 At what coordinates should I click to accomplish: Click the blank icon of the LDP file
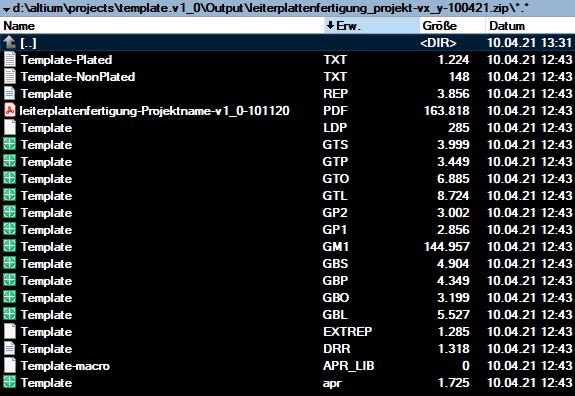tap(10, 128)
